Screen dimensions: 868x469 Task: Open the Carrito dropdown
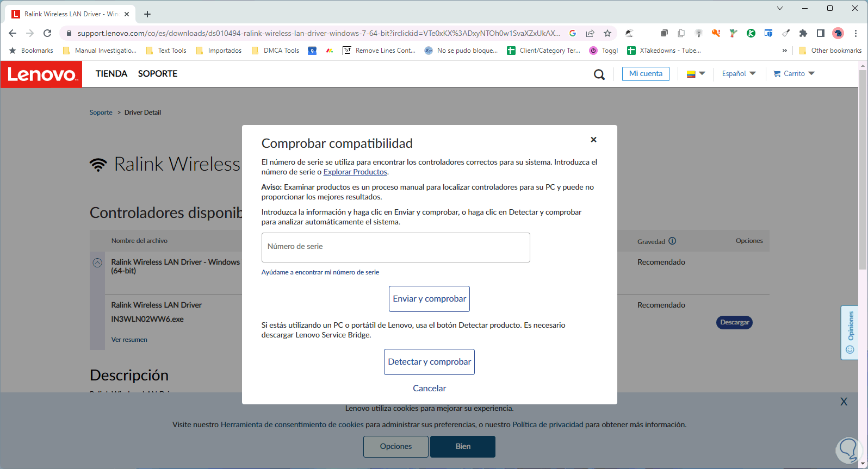(794, 74)
